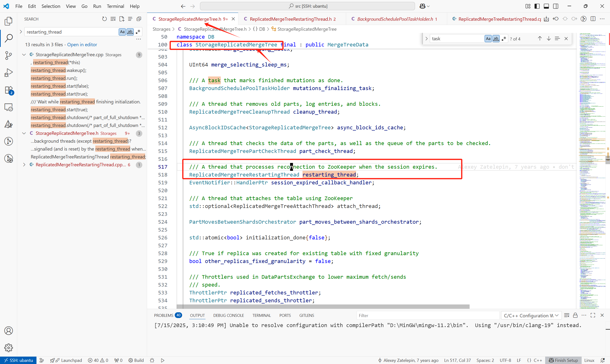Open the Go menu
The width and height of the screenshot is (610, 364).
point(84,6)
